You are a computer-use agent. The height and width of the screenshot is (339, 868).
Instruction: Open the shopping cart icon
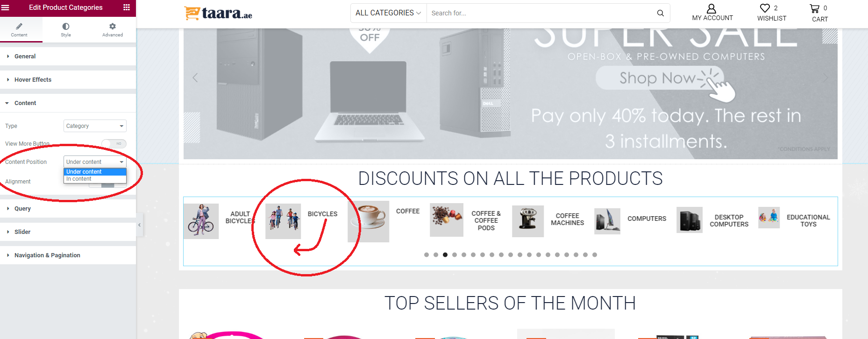[x=815, y=8]
